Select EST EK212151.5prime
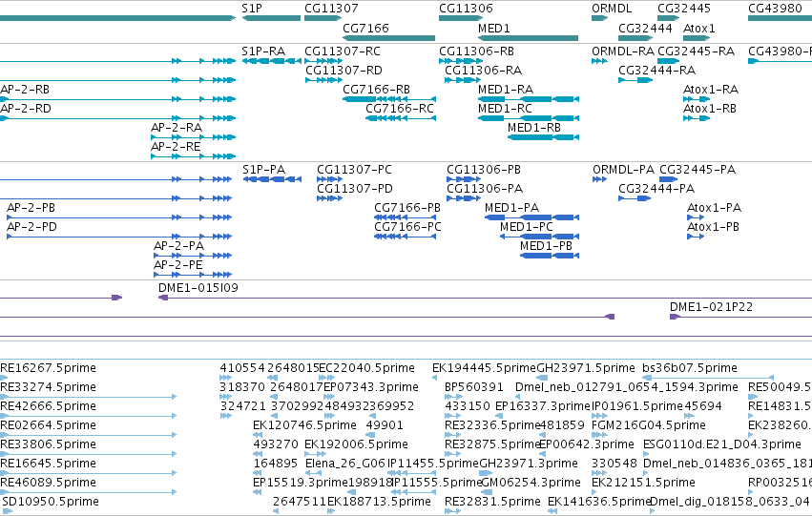 (643, 483)
